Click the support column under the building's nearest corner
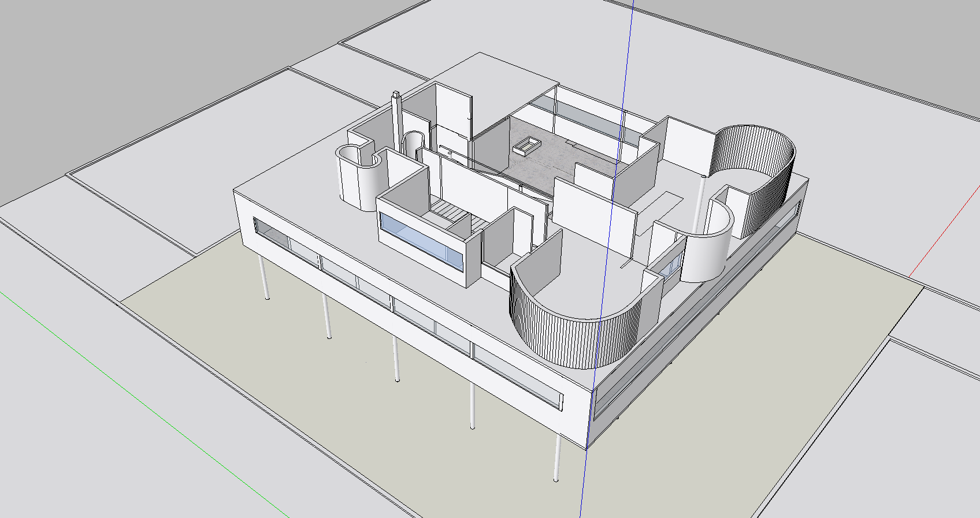The height and width of the screenshot is (518, 980). pyautogui.click(x=557, y=458)
